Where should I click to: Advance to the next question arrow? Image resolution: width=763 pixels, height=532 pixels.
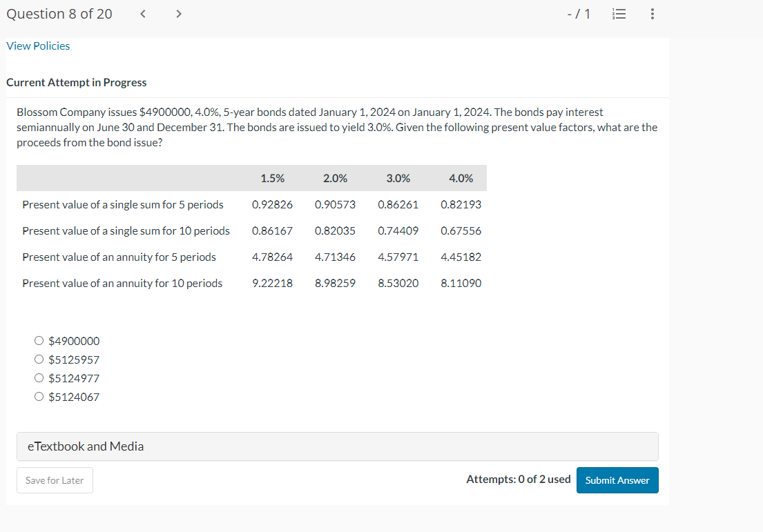point(177,14)
